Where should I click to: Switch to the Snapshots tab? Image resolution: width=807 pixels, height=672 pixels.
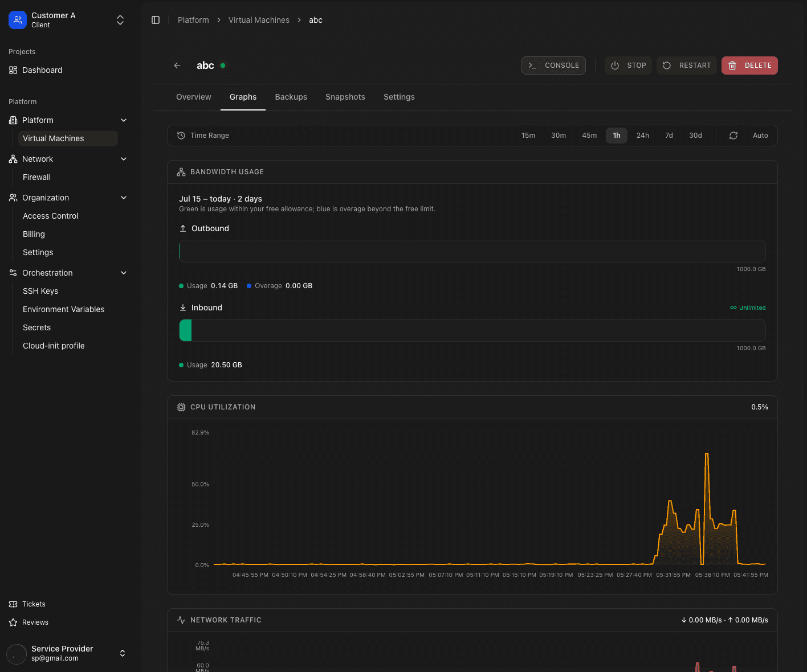tap(345, 97)
